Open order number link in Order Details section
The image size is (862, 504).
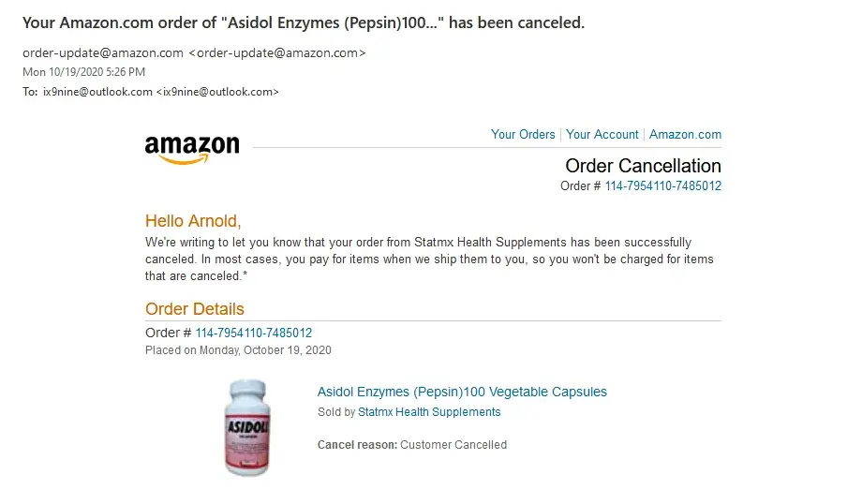point(253,333)
